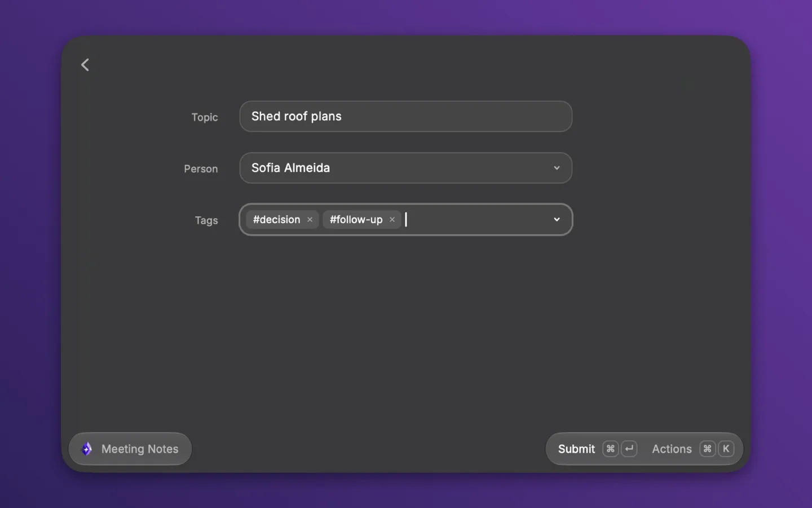Select the #follow-up tag chip

pyautogui.click(x=362, y=220)
